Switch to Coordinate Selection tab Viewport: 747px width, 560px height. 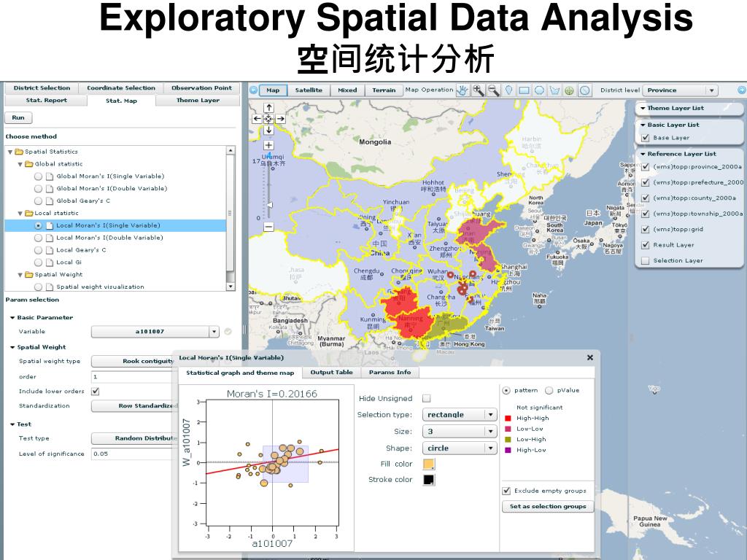point(121,88)
